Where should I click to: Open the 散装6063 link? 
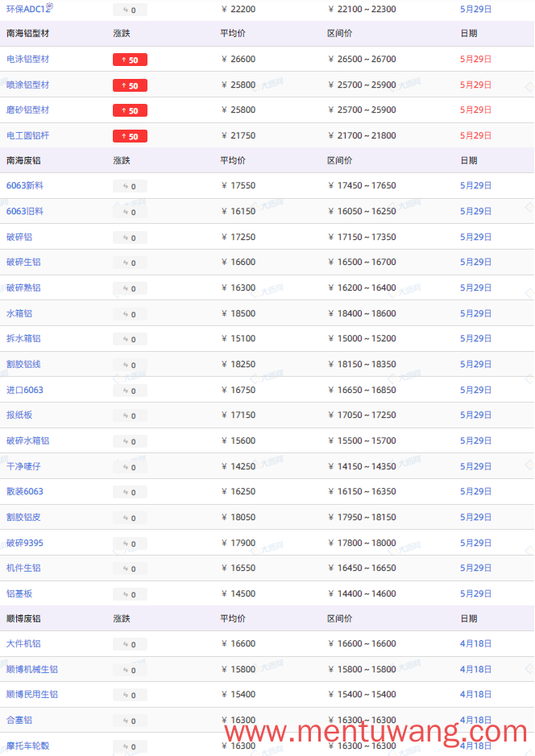click(x=25, y=492)
